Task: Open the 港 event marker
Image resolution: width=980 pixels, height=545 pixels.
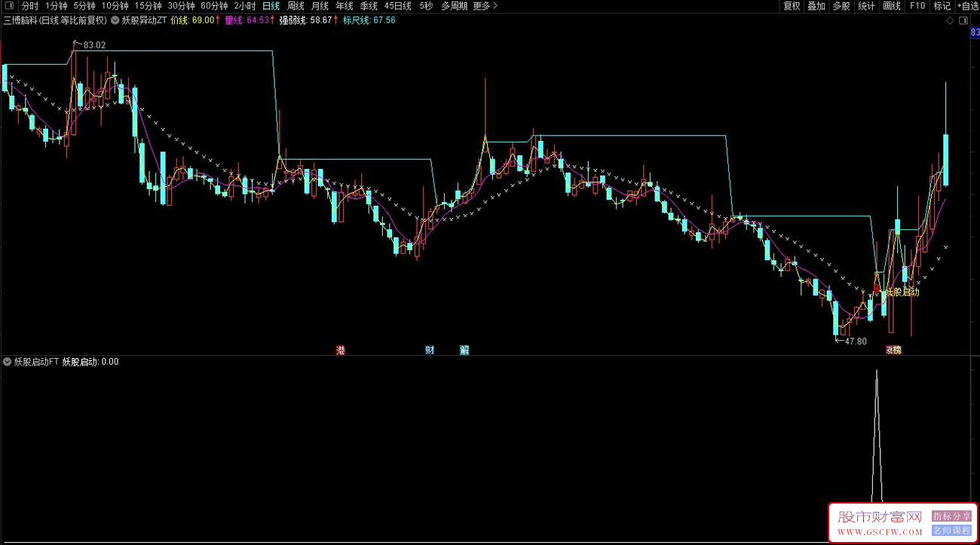Action: (340, 350)
